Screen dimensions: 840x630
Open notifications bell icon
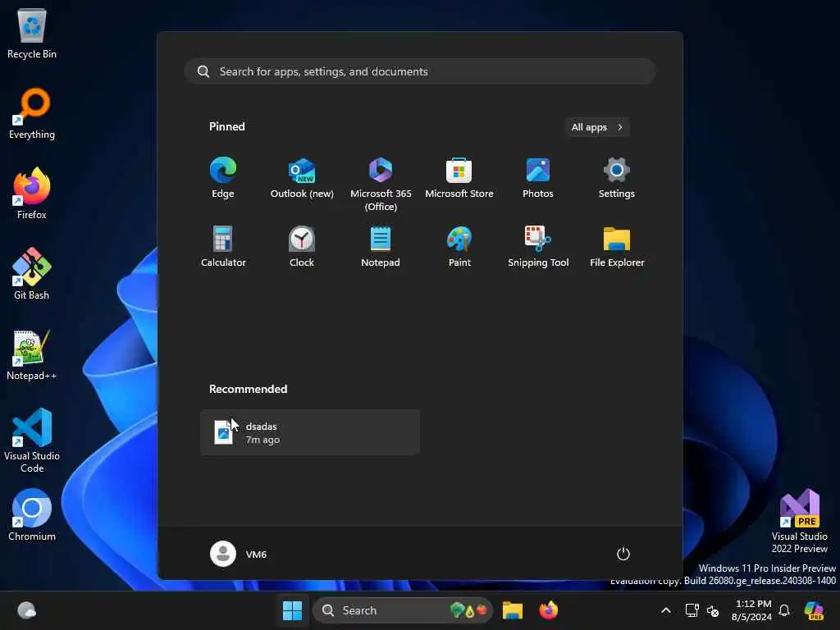[x=784, y=610]
